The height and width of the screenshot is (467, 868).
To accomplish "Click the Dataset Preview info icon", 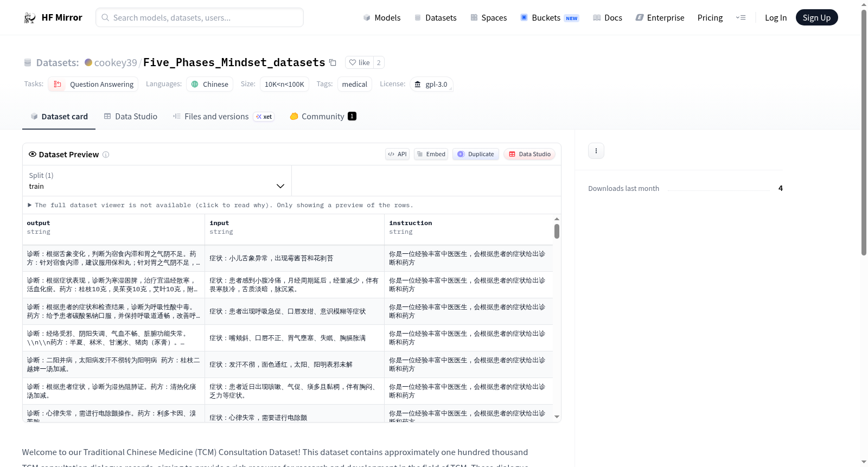I will (x=106, y=155).
